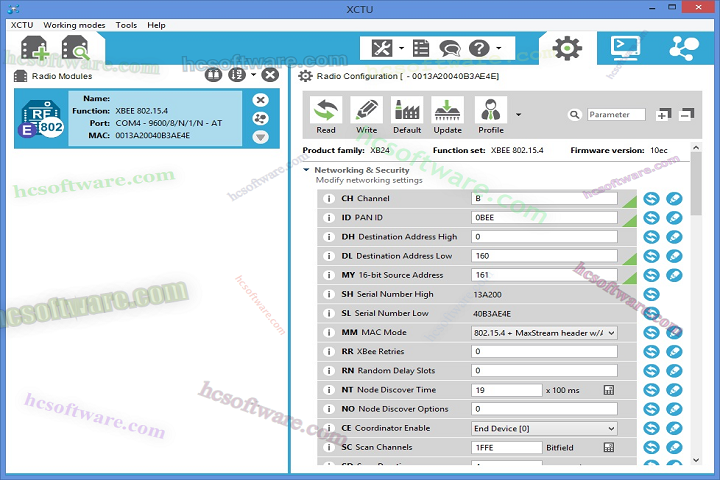The width and height of the screenshot is (720, 480).
Task: Click the refresh icon for SH Serial Number High
Action: (x=651, y=294)
